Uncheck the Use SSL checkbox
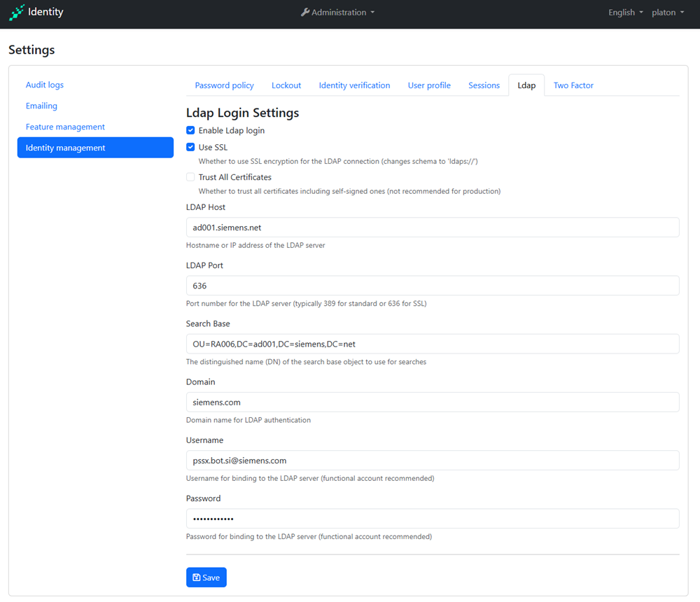Viewport: 700px width, 602px height. pos(190,148)
